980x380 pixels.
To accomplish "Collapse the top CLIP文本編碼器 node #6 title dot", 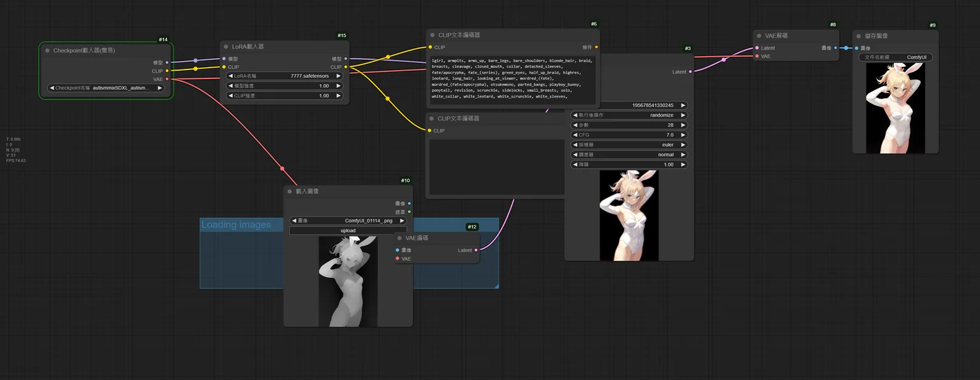I will 432,35.
